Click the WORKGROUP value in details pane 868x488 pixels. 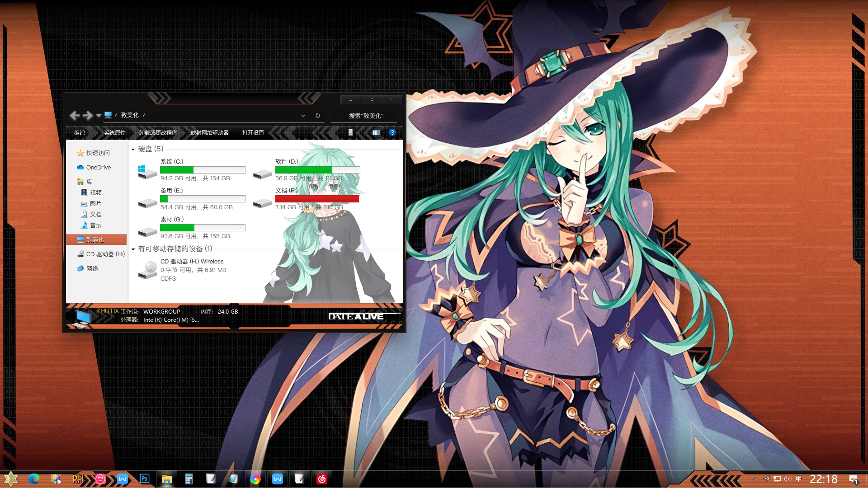[161, 311]
